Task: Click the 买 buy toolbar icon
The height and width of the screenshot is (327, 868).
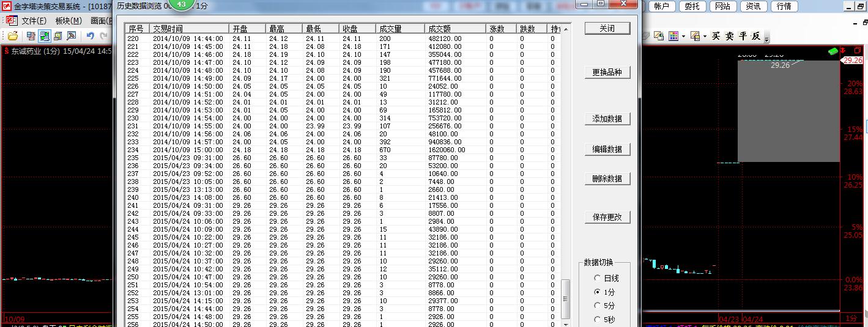Action: [716, 36]
